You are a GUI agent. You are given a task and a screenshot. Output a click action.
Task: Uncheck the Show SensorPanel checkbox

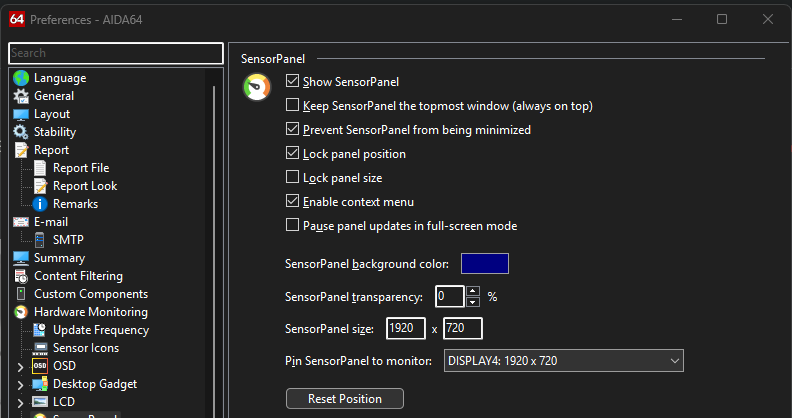pos(293,82)
